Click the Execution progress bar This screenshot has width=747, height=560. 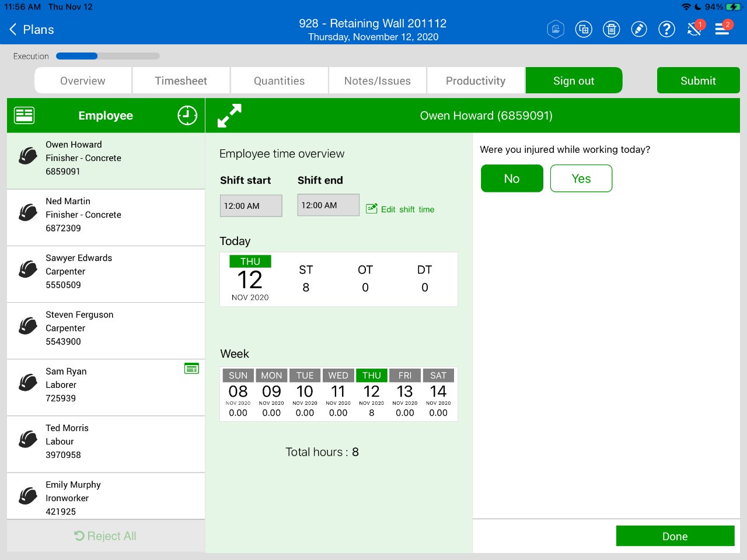(107, 57)
